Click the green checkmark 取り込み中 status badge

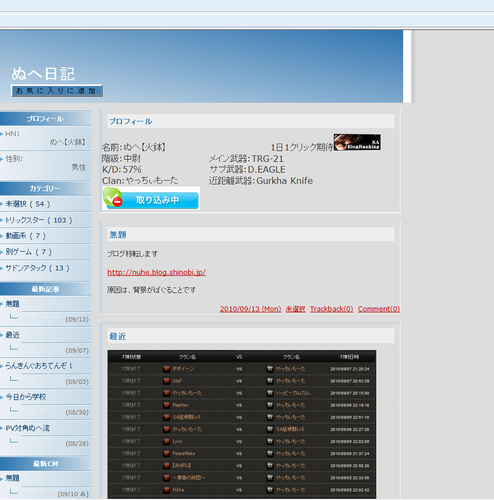pyautogui.click(x=151, y=198)
